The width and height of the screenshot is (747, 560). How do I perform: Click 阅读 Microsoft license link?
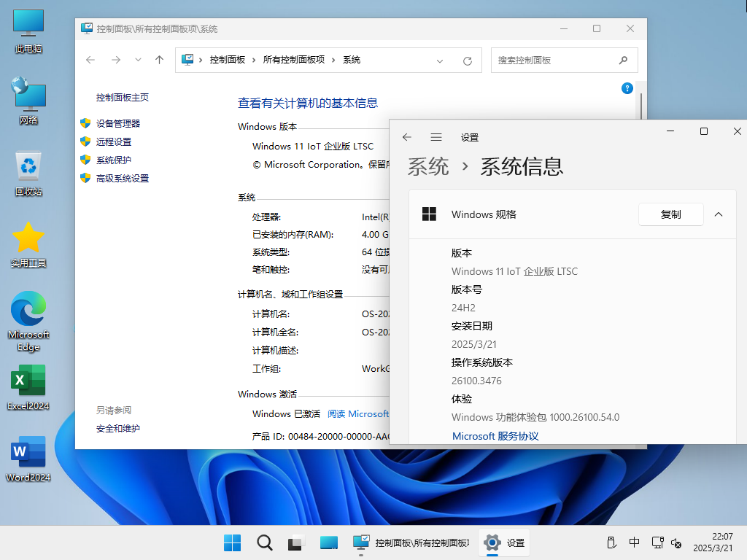tap(358, 414)
